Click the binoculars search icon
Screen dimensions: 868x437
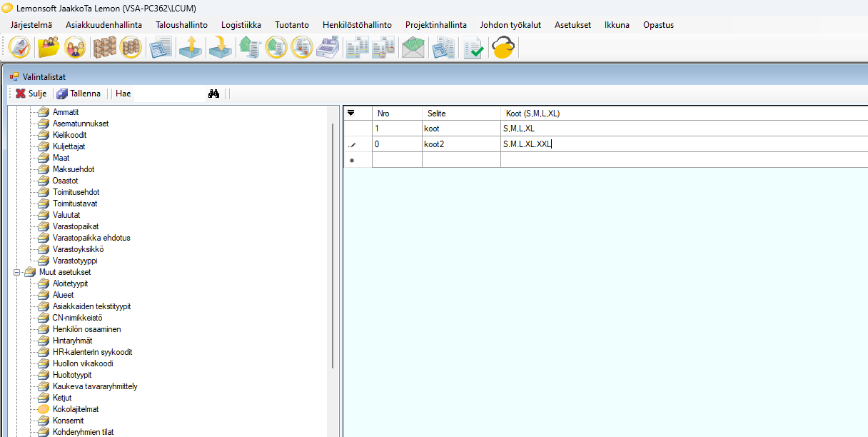213,94
